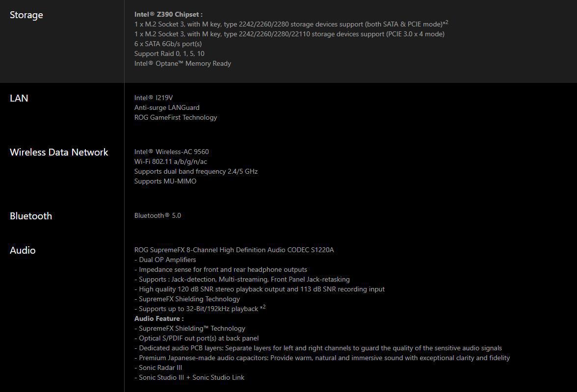Click the Sonic Studio III + Link entry
Viewport: 577px width, 392px height.
click(189, 378)
